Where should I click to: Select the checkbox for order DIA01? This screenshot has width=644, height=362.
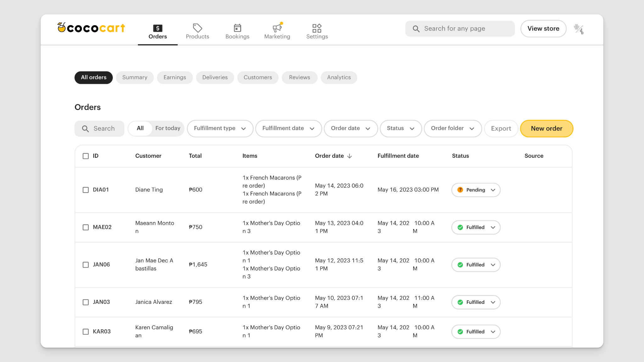pos(86,190)
